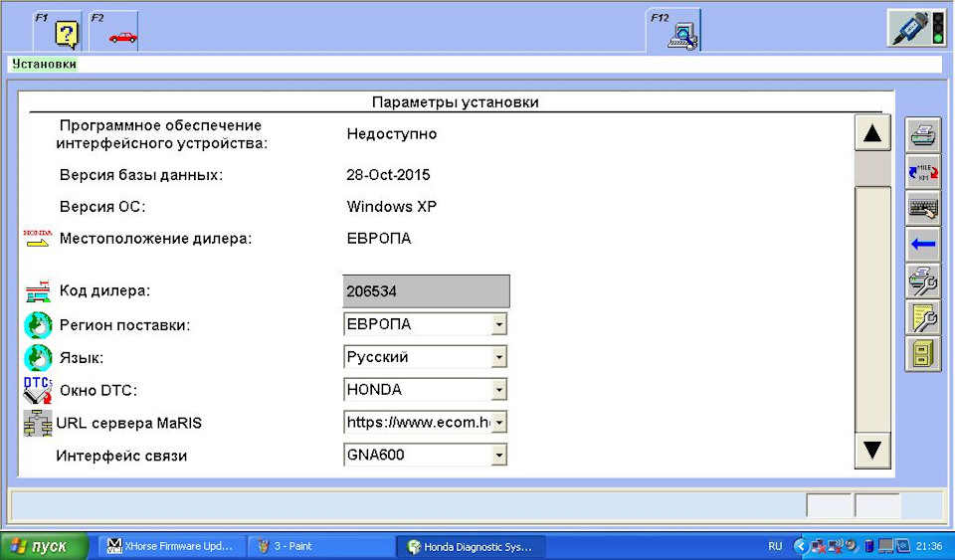Click the F2 red car vehicle button
The width and height of the screenshot is (955, 560).
click(113, 31)
